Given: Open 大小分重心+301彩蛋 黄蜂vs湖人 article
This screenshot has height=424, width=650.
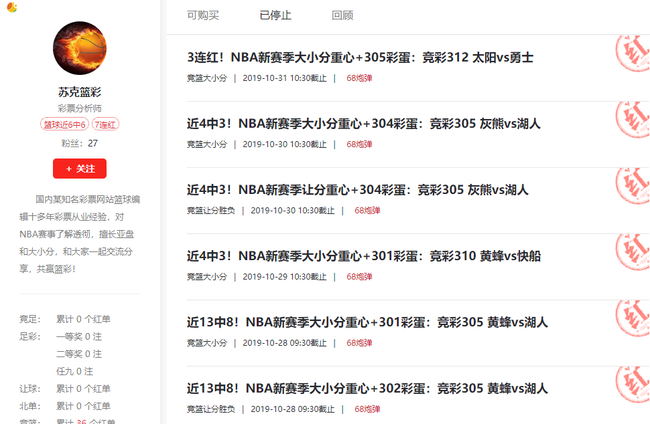Looking at the screenshot, I should (x=367, y=322).
